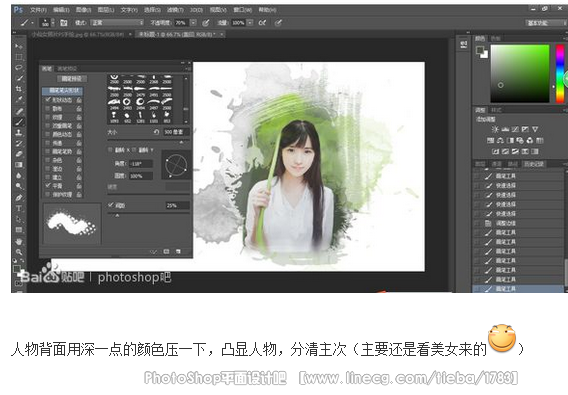Screen dimensions: 568x395
Task: Select the Quick Selection tool
Action: [18, 78]
